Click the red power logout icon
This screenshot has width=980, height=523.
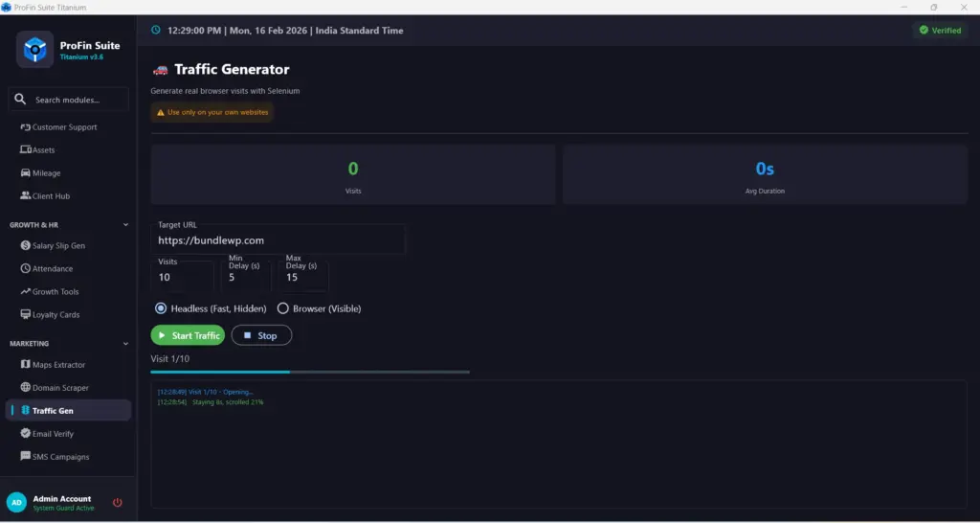[x=117, y=502]
